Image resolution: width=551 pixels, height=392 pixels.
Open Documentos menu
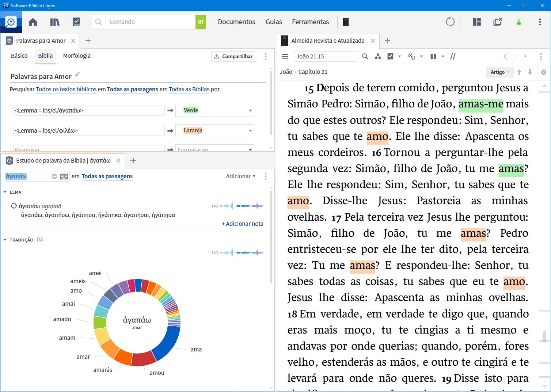pyautogui.click(x=236, y=22)
